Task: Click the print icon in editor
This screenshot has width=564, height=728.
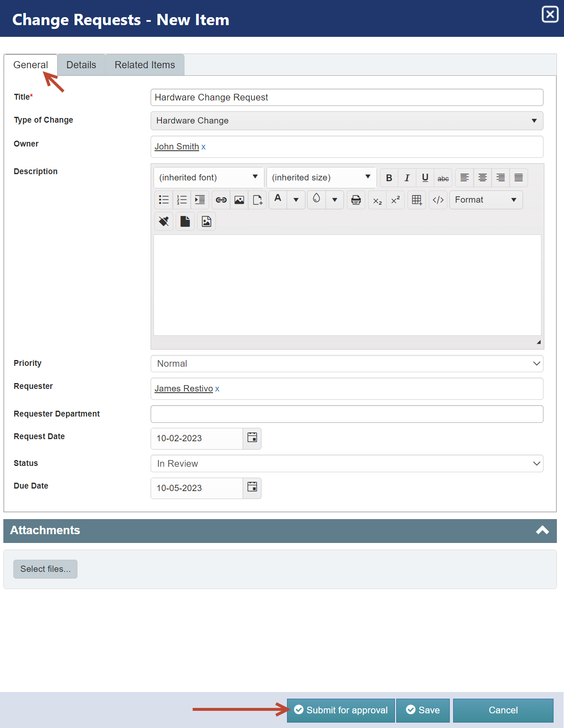Action: (356, 200)
